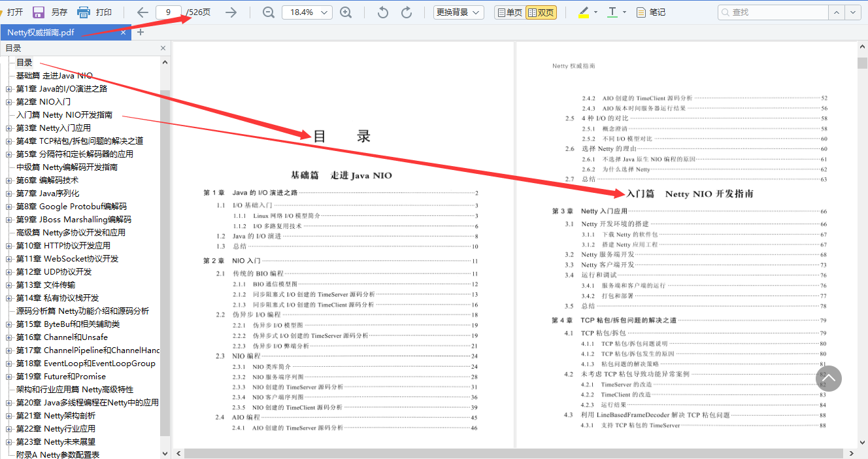The image size is (868, 459).
Task: Open bookmark 第9章 JBoss Marshalling编解码
Action: pos(73,219)
